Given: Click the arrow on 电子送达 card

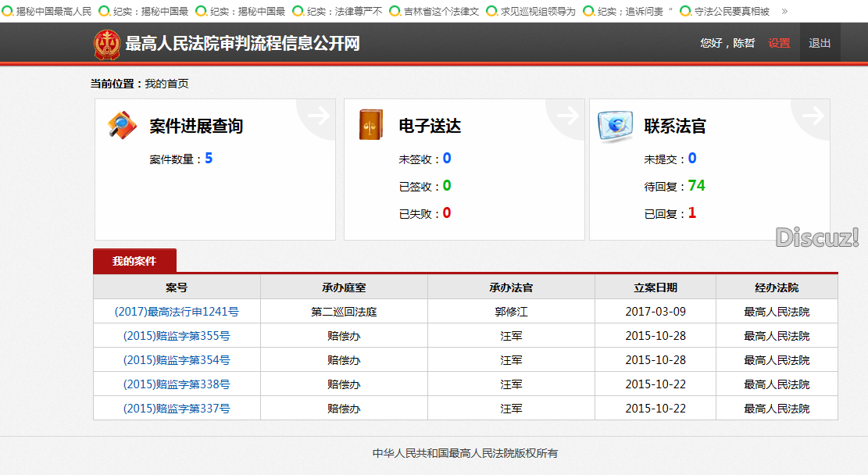Looking at the screenshot, I should 567,116.
